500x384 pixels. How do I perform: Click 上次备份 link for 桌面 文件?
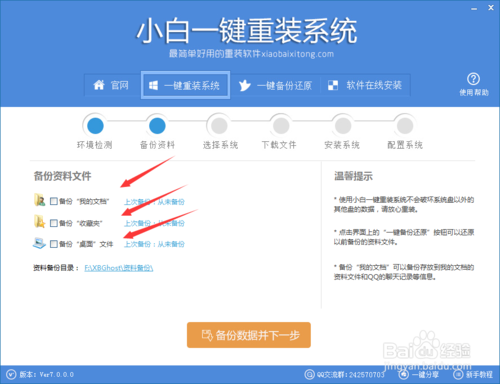154,244
